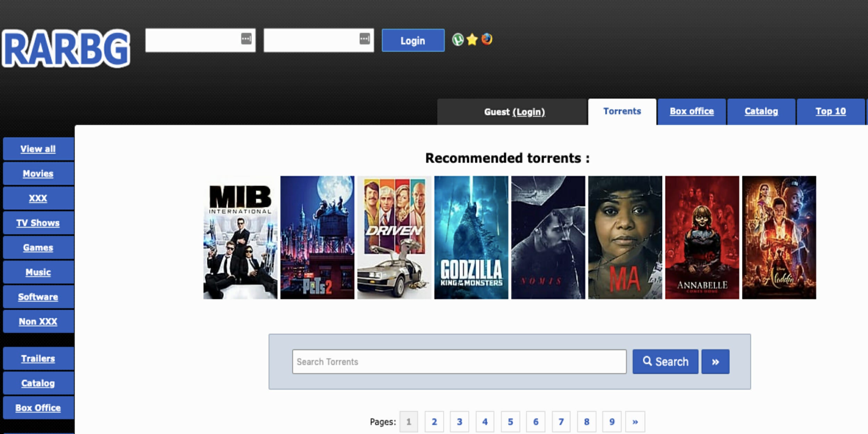Open Box Office in sidebar
The image size is (868, 434).
click(x=38, y=408)
